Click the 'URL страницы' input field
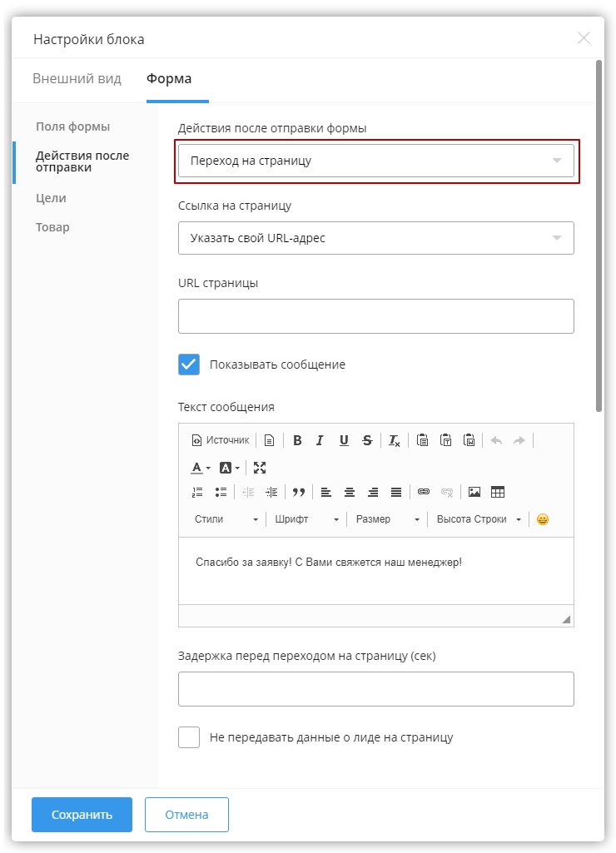 pyautogui.click(x=375, y=316)
